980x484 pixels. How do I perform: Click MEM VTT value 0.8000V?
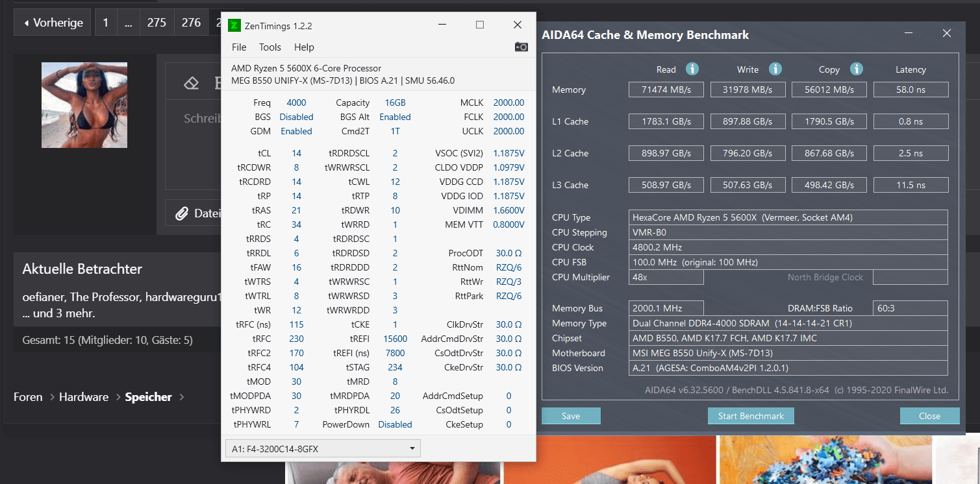[509, 224]
